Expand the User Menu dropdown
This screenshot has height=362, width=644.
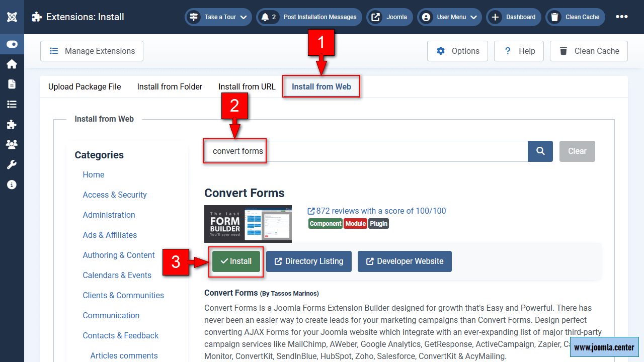449,17
